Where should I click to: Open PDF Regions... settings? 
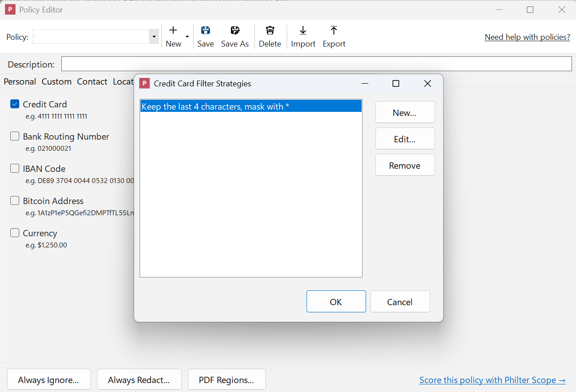coord(227,380)
